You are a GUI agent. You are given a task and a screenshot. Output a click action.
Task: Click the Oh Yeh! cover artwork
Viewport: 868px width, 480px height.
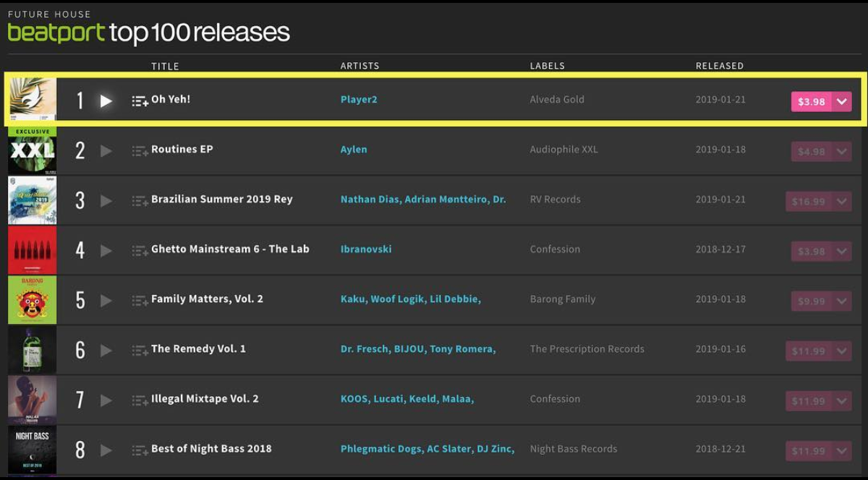pos(33,99)
